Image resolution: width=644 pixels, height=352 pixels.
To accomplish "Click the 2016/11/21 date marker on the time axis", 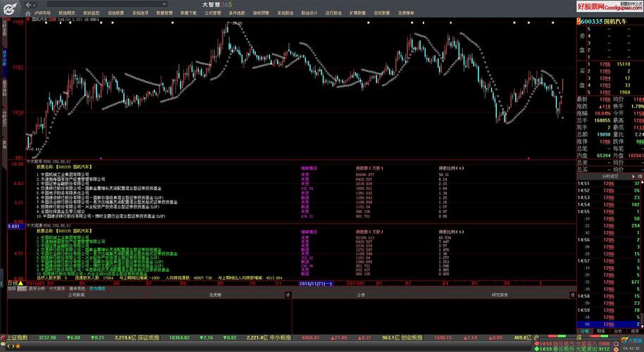I will pos(316,284).
